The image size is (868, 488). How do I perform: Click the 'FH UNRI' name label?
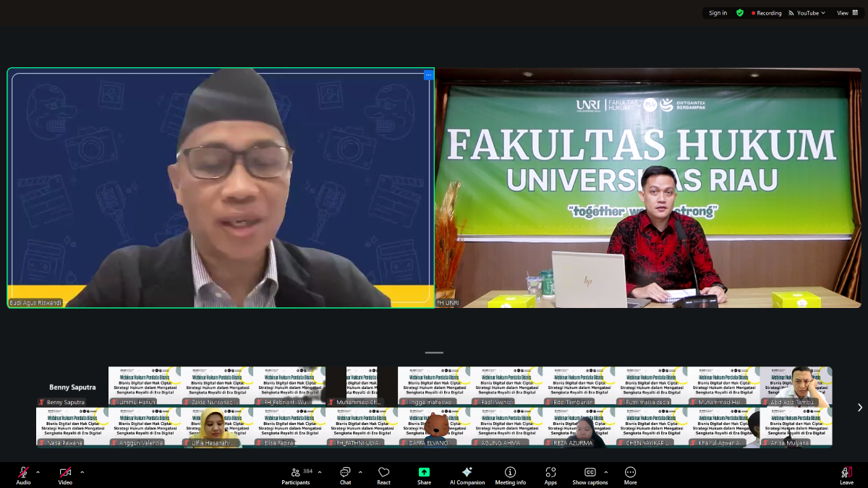coord(448,303)
